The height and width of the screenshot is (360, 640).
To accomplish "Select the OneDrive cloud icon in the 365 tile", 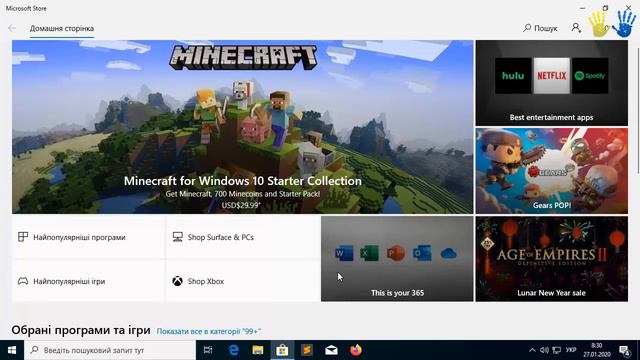I will click(448, 253).
